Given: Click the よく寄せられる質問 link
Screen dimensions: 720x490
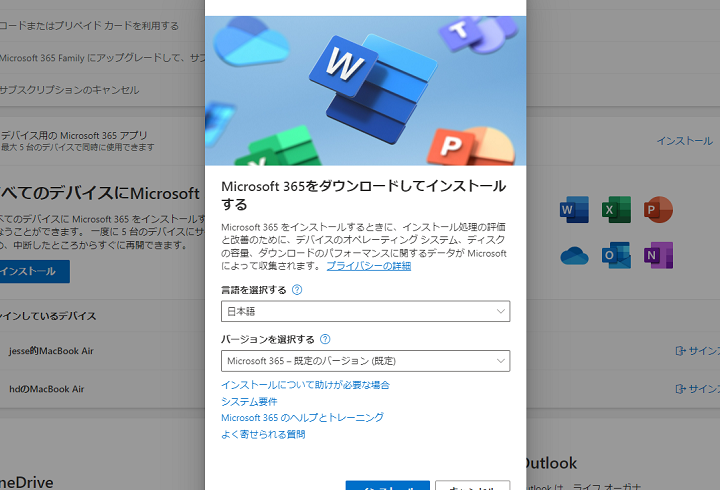Looking at the screenshot, I should click(x=263, y=434).
